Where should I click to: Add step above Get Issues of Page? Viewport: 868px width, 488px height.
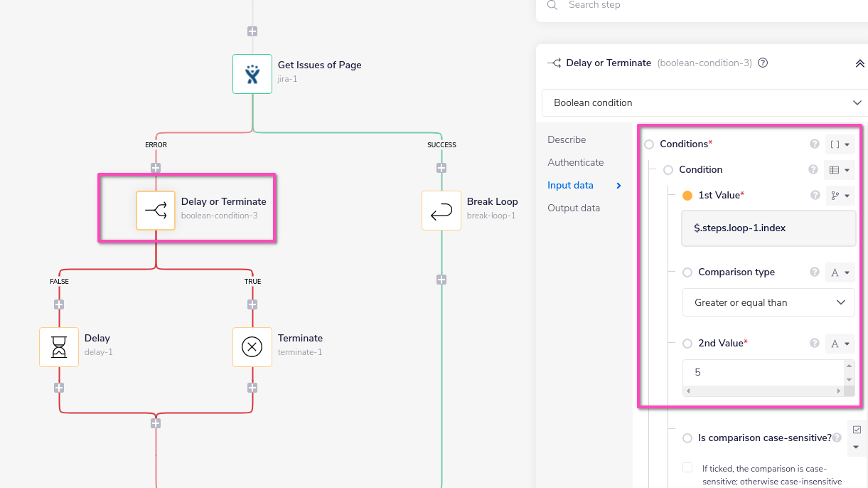click(252, 31)
